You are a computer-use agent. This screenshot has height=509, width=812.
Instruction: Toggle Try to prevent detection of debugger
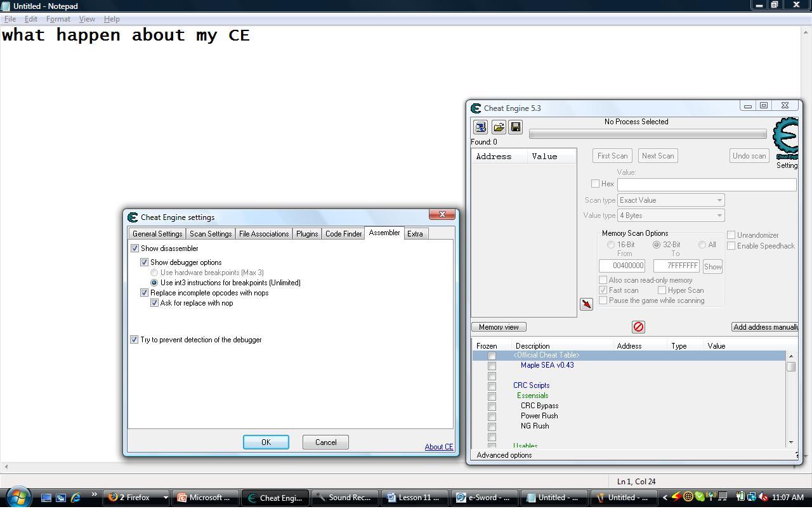coord(134,340)
